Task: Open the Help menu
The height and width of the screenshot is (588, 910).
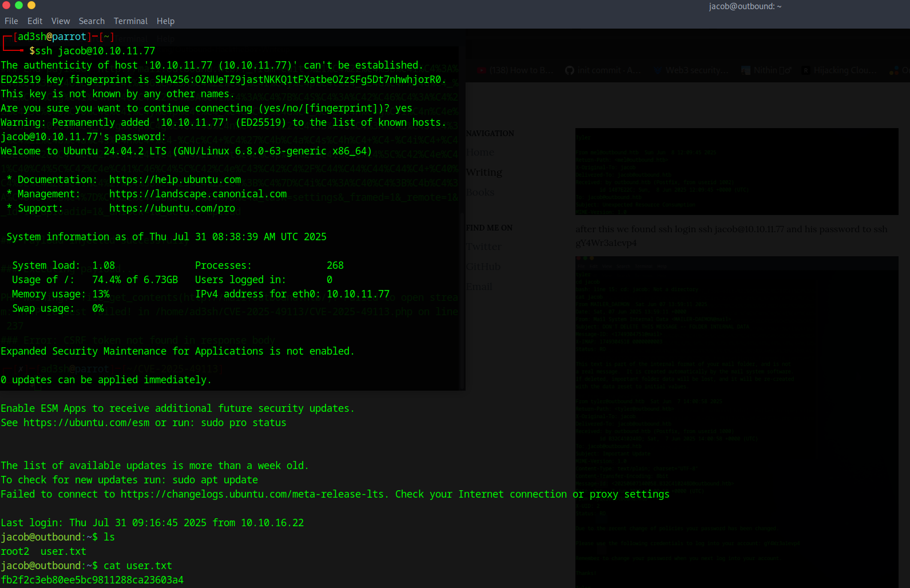Action: (165, 21)
